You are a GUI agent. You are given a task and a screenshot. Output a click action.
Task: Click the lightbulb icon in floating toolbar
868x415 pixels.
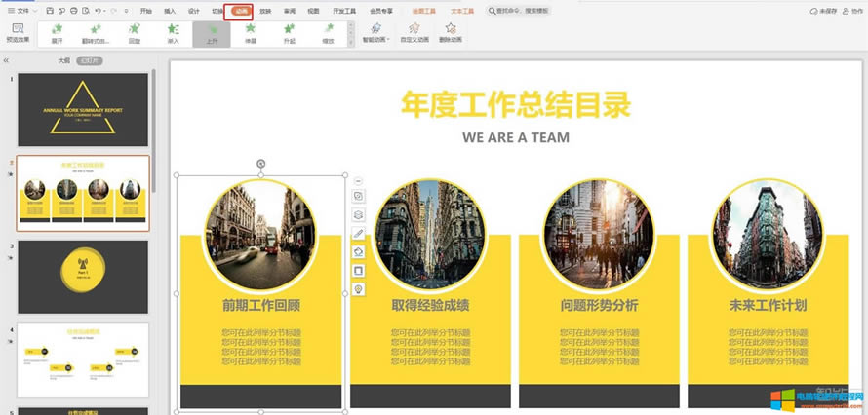click(358, 289)
